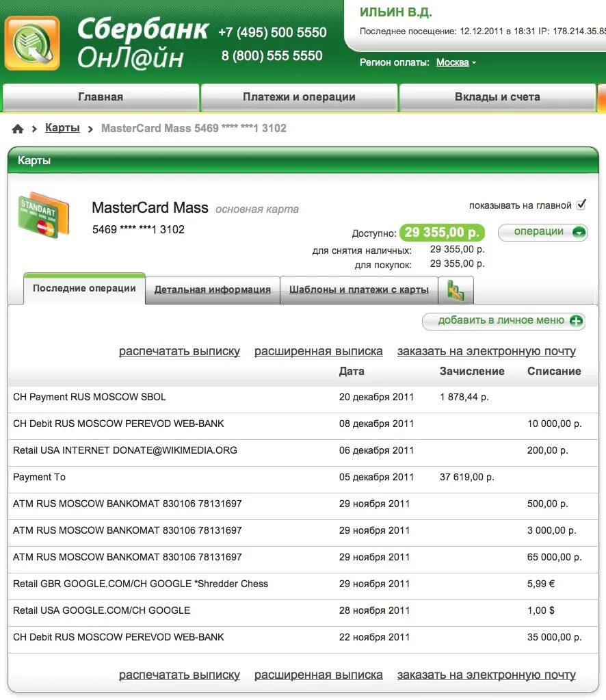This screenshot has height=700, width=606.
Task: Click the MasterCard Standart card image
Action: coord(44,215)
